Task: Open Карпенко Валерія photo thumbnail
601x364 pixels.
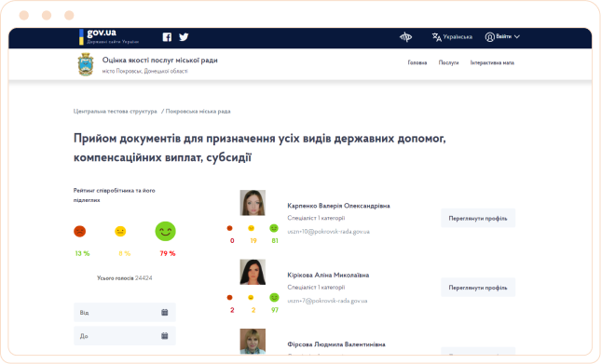Action: point(253,202)
